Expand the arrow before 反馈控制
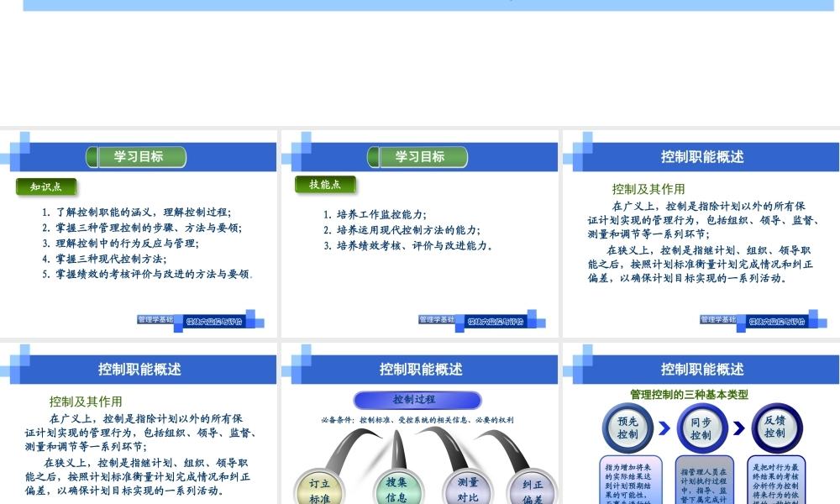The image size is (840, 504). click(738, 428)
